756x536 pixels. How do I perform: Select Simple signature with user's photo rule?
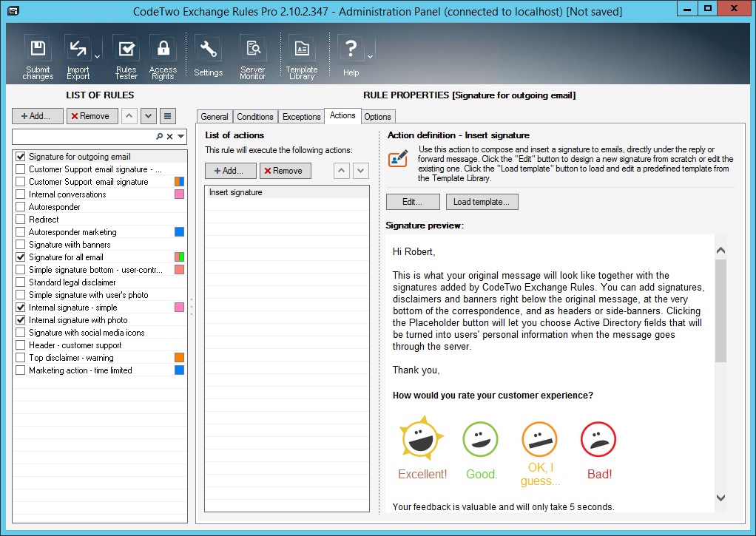coord(100,294)
